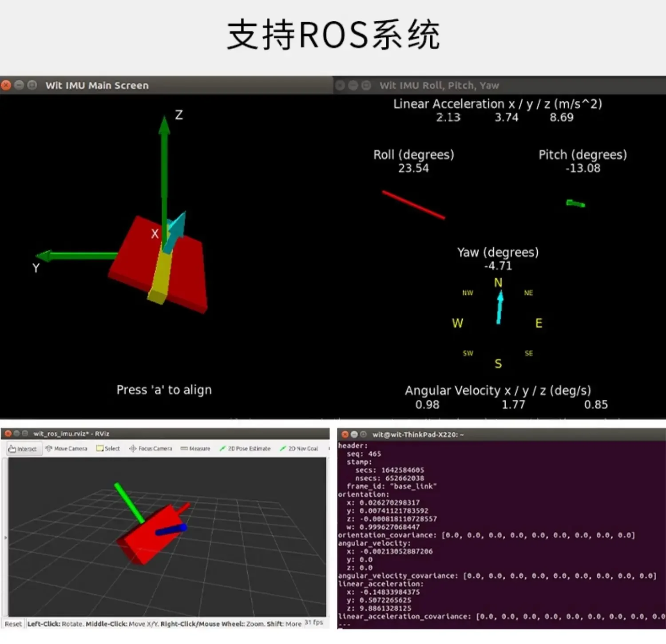Click the frame_id "base_link" line in terminal
Image resolution: width=666 pixels, height=644 pixels.
(x=392, y=486)
